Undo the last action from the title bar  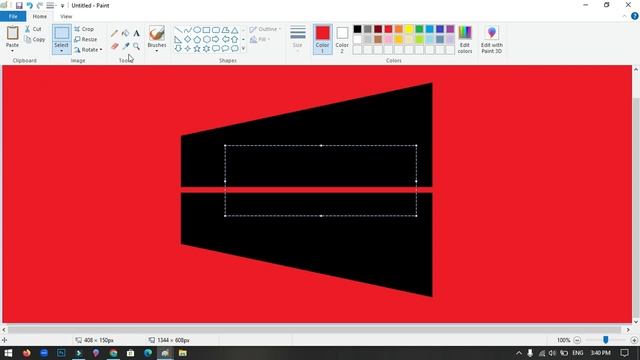tap(29, 5)
